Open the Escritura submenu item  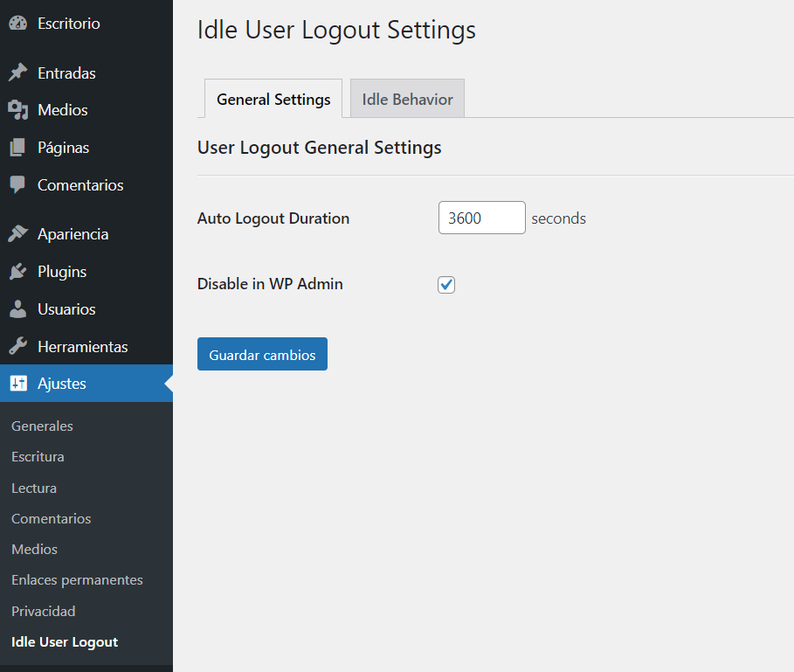(38, 457)
